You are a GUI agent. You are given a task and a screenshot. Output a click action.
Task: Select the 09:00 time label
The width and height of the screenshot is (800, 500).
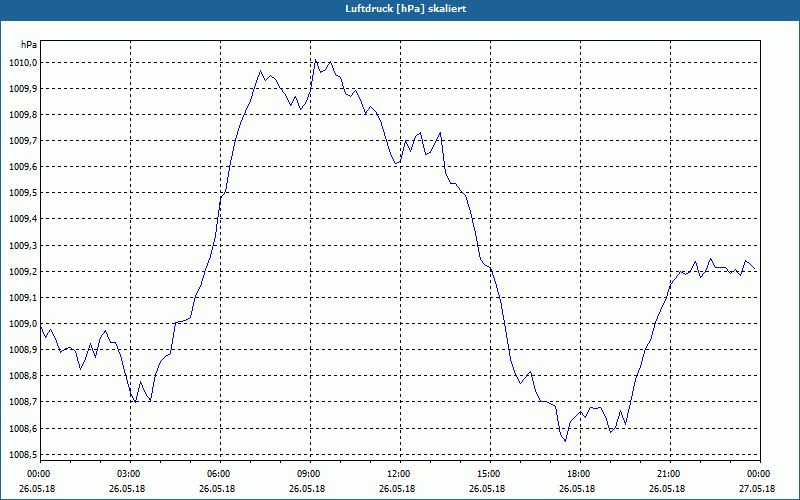310,474
